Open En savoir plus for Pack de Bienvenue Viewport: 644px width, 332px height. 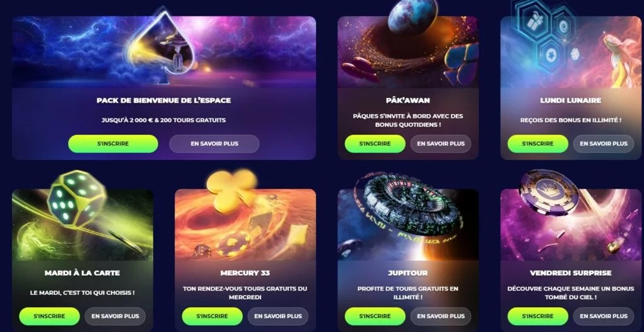pyautogui.click(x=214, y=144)
